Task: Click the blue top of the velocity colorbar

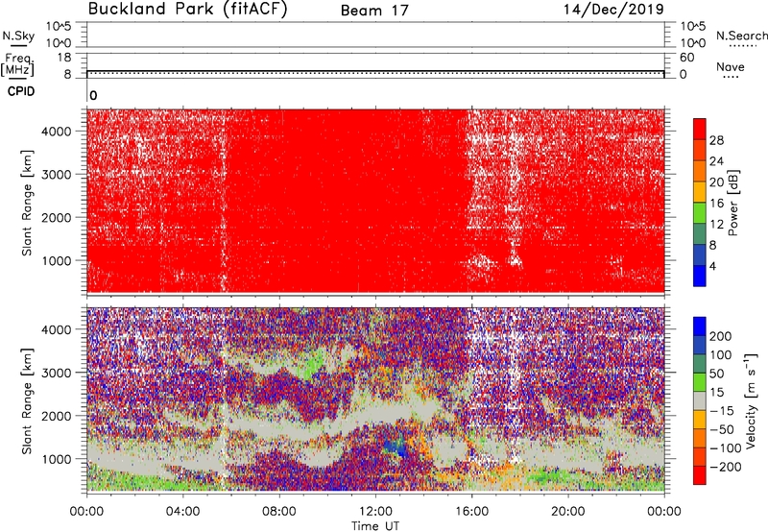Action: tap(700, 326)
